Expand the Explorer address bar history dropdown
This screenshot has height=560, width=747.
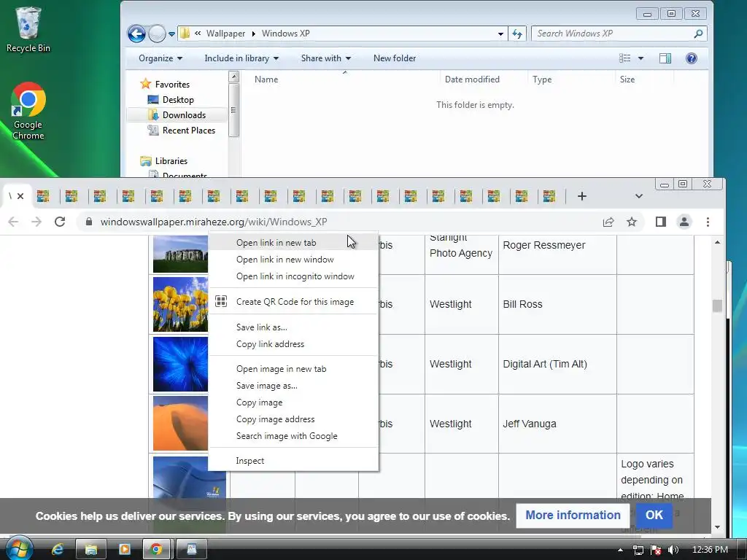pos(500,34)
